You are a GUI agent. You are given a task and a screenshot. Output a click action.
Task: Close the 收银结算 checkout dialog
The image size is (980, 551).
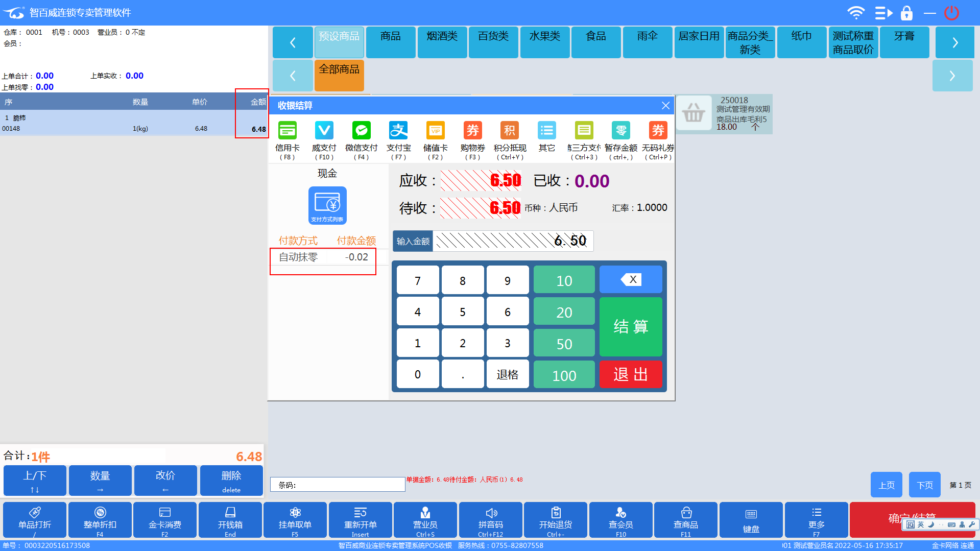point(665,106)
